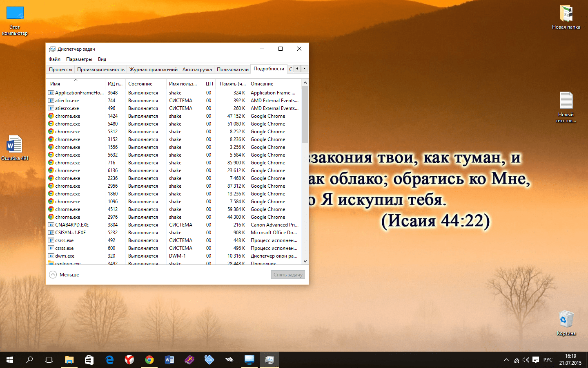Open the Файл menu
The image size is (588, 368).
pos(54,59)
